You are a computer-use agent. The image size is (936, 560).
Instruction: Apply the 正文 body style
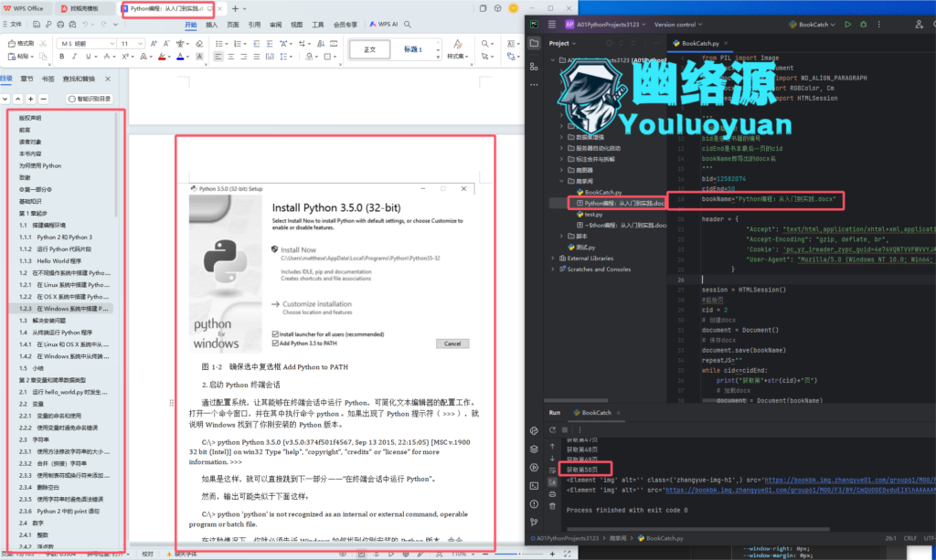click(369, 49)
